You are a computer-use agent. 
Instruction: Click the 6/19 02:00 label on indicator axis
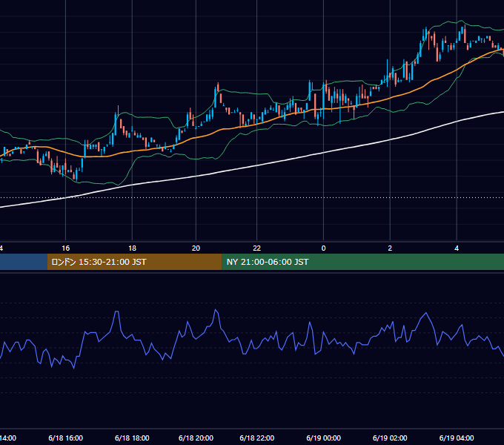pyautogui.click(x=390, y=438)
